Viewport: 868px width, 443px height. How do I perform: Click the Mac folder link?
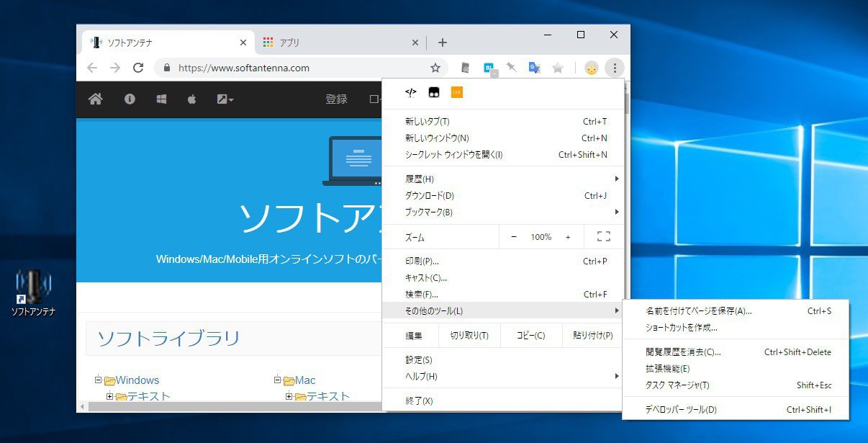305,380
